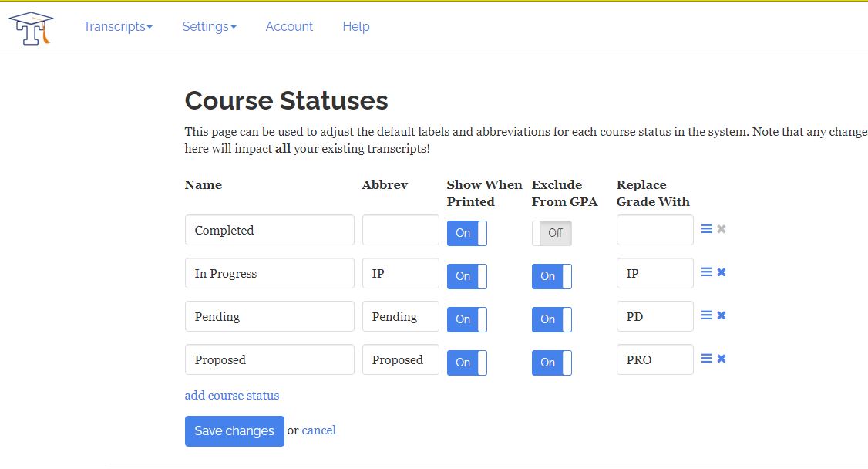
Task: Turn off Show When Printed for Proposed
Action: click(x=466, y=363)
